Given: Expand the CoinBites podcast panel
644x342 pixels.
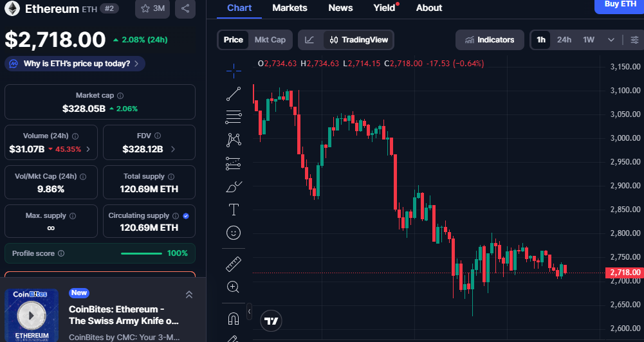Looking at the screenshot, I should click(189, 294).
